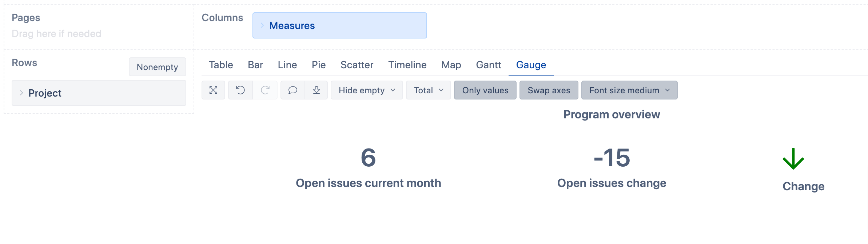Viewport: 868px width, 244px height.
Task: Click the export download icon
Action: coord(316,90)
